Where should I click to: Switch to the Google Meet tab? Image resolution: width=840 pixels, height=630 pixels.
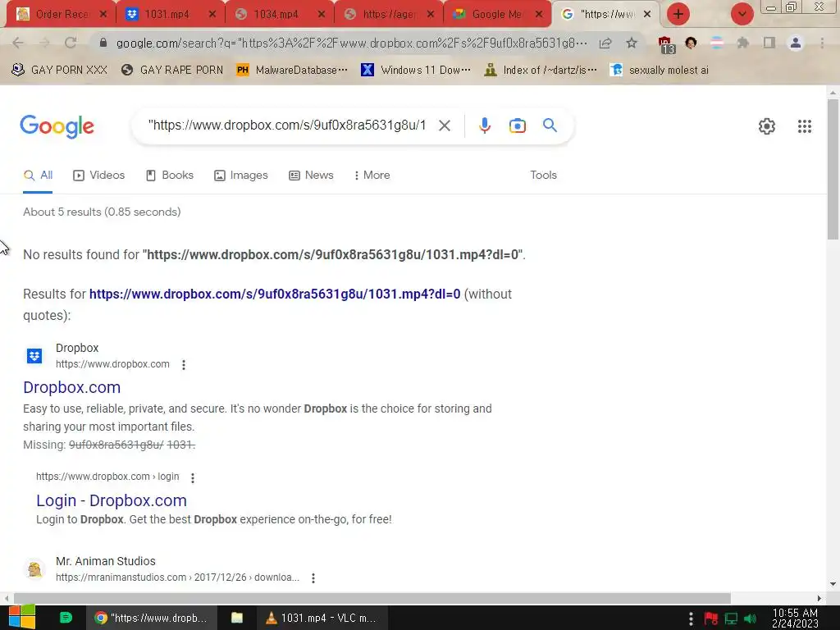coord(495,14)
